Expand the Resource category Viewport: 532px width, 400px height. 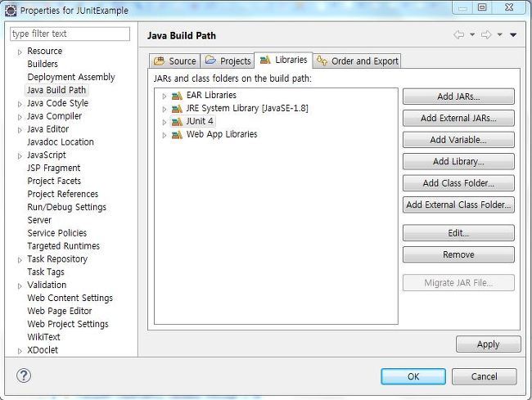[x=20, y=52]
